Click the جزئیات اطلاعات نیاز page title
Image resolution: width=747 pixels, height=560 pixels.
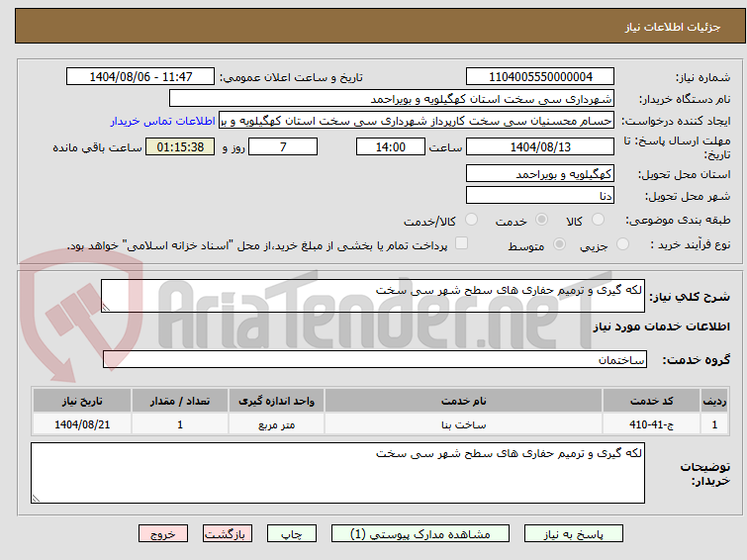point(673,27)
